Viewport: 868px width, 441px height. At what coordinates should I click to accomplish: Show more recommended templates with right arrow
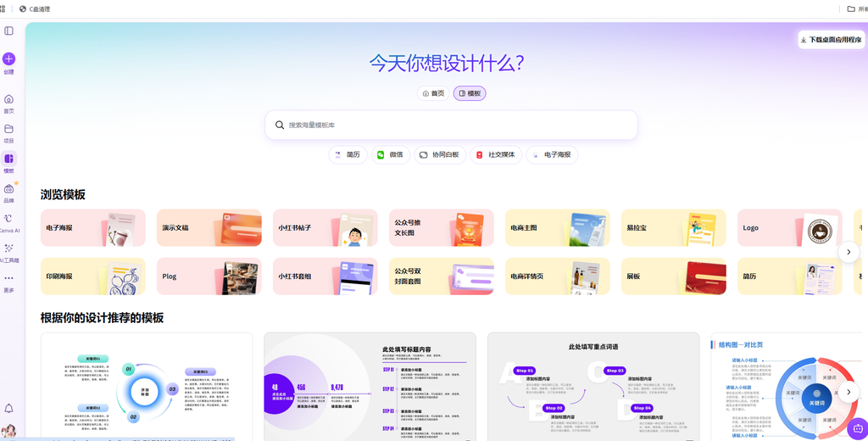849,393
